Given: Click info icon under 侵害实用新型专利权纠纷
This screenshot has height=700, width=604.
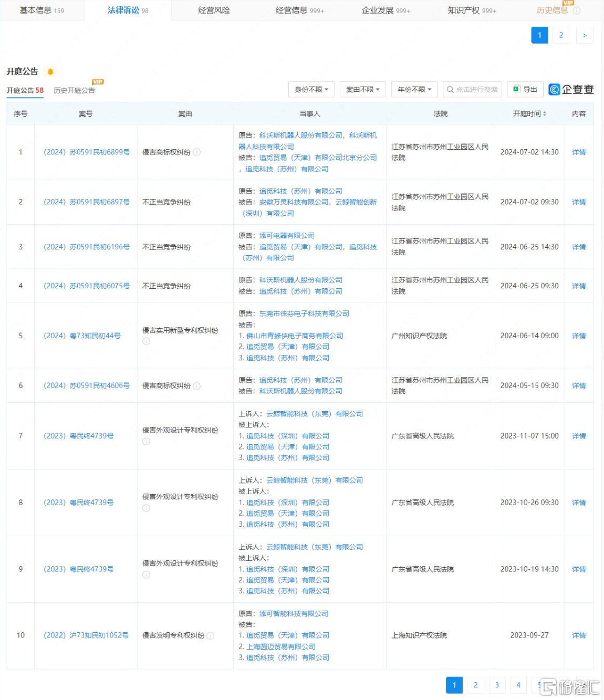Looking at the screenshot, I should (x=147, y=341).
